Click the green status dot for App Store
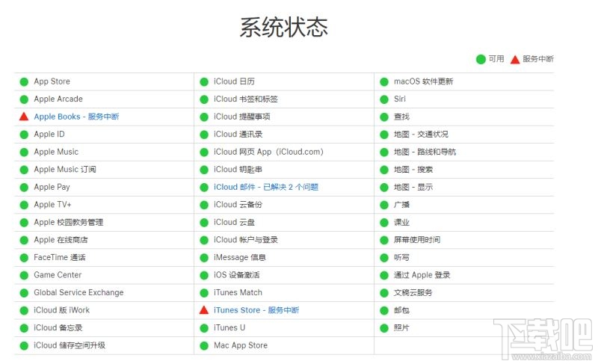This screenshot has width=598, height=364. [24, 81]
